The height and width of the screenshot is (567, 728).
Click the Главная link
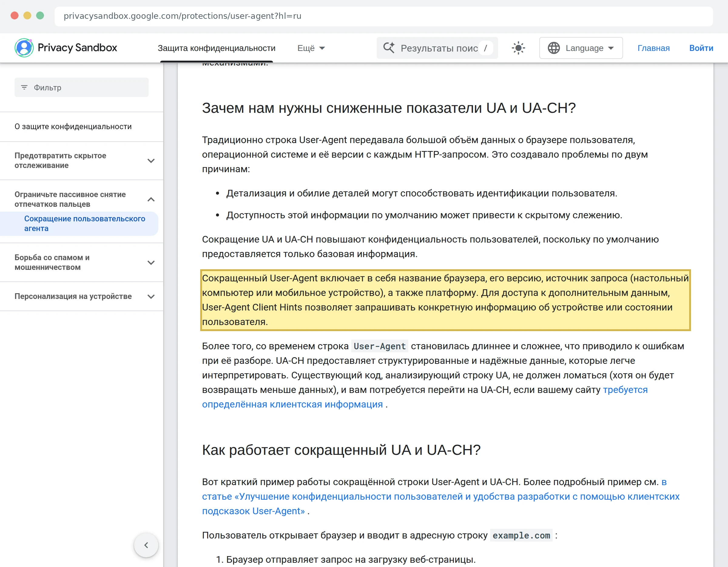tap(653, 48)
